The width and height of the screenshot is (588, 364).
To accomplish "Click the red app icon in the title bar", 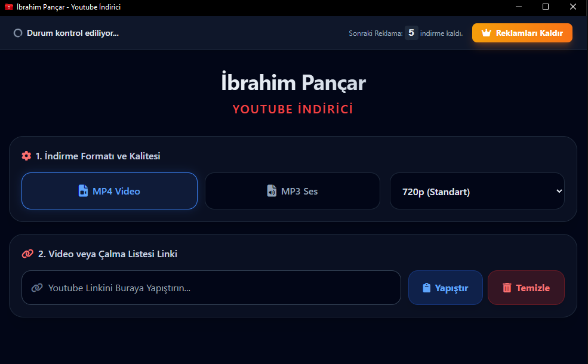I will (x=8, y=7).
